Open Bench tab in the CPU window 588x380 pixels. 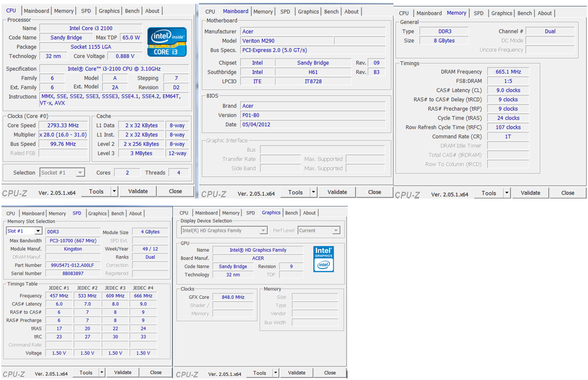pyautogui.click(x=132, y=11)
